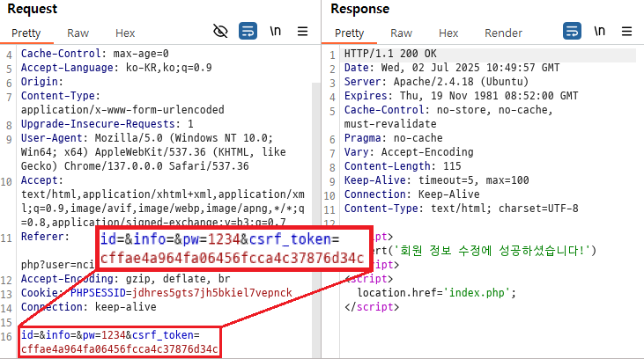Show \n non-printable characters in Request
The height and width of the screenshot is (359, 644).
tap(275, 31)
